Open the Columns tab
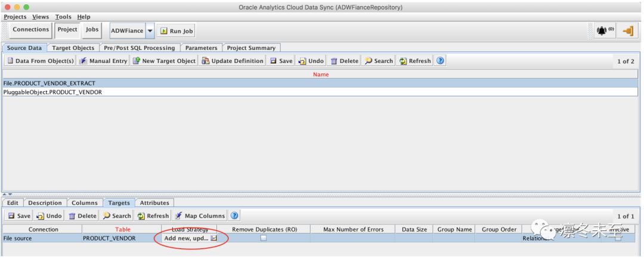The height and width of the screenshot is (259, 644). pyautogui.click(x=85, y=203)
